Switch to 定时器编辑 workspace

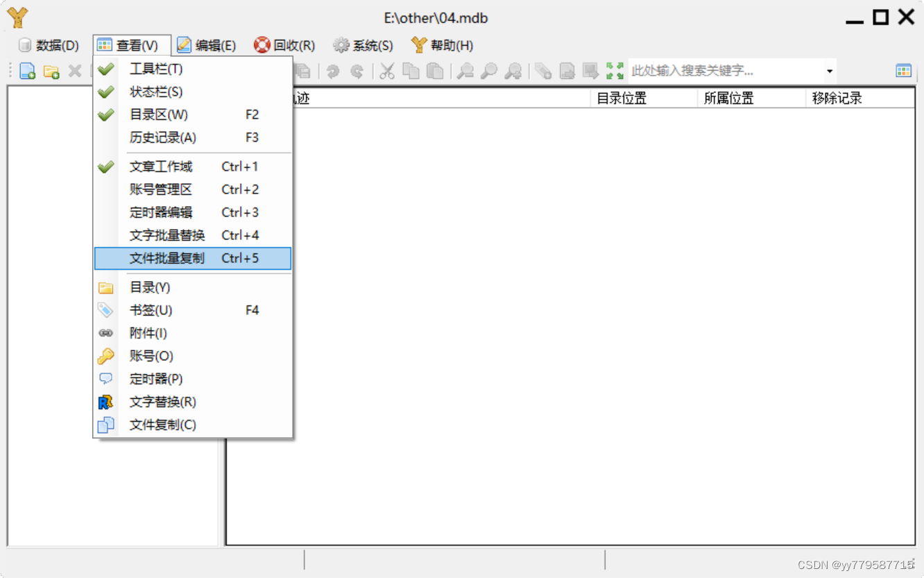pos(193,212)
